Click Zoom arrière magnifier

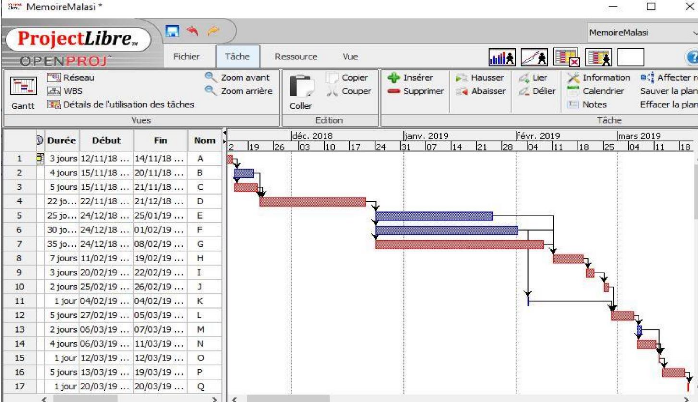click(x=239, y=91)
